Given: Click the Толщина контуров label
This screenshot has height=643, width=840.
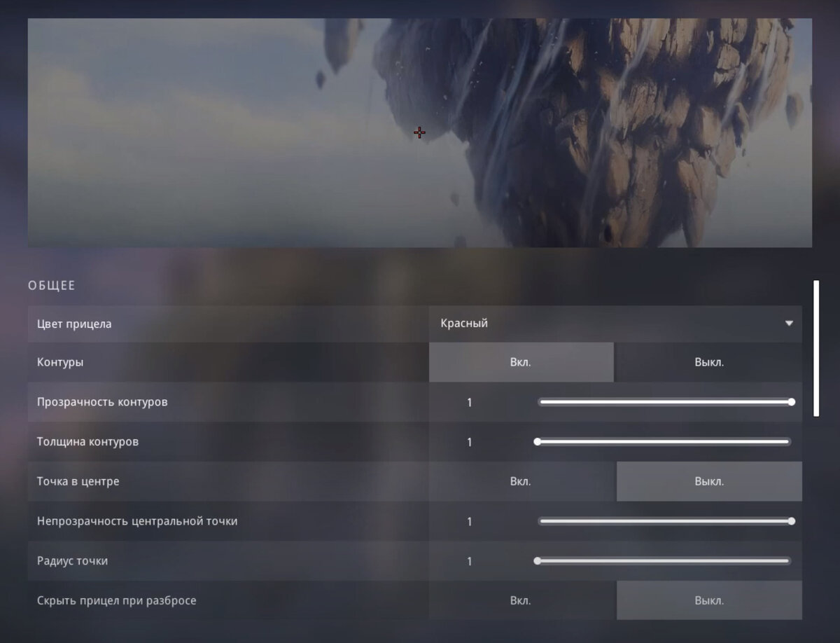Looking at the screenshot, I should point(87,442).
